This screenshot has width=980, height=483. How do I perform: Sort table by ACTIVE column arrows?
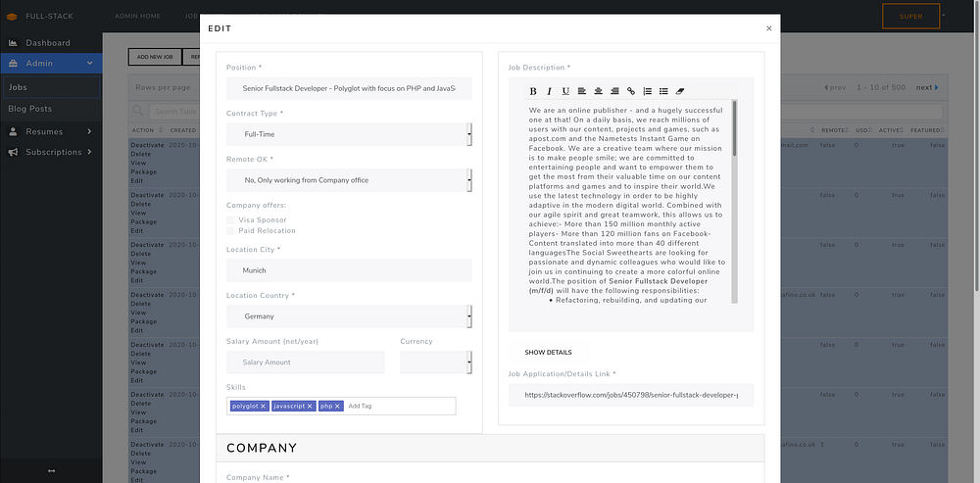(x=903, y=130)
